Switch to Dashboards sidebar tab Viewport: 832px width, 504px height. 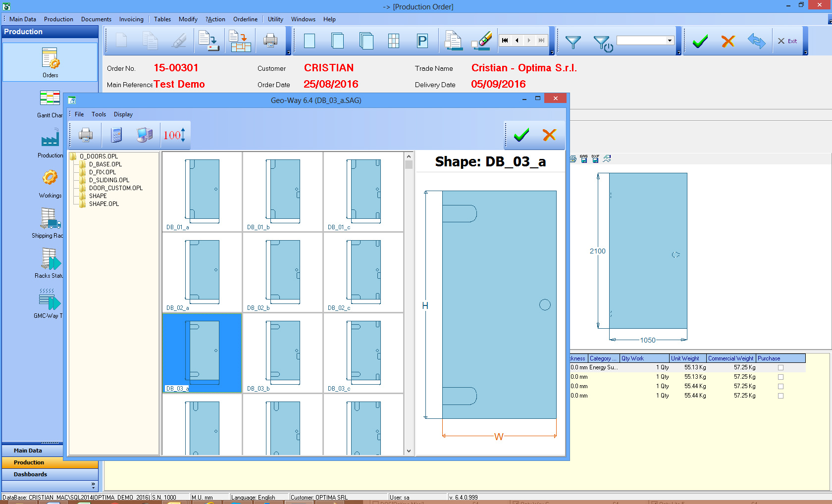tap(50, 474)
